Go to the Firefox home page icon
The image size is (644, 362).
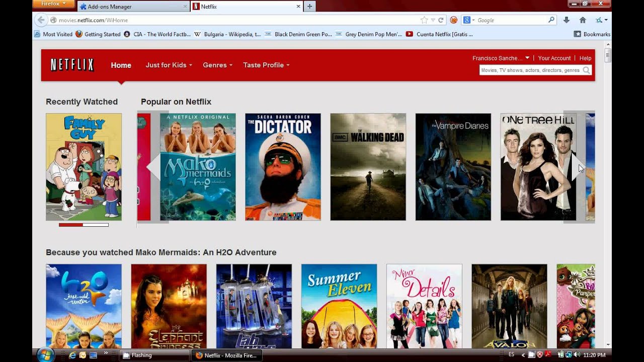pyautogui.click(x=583, y=20)
